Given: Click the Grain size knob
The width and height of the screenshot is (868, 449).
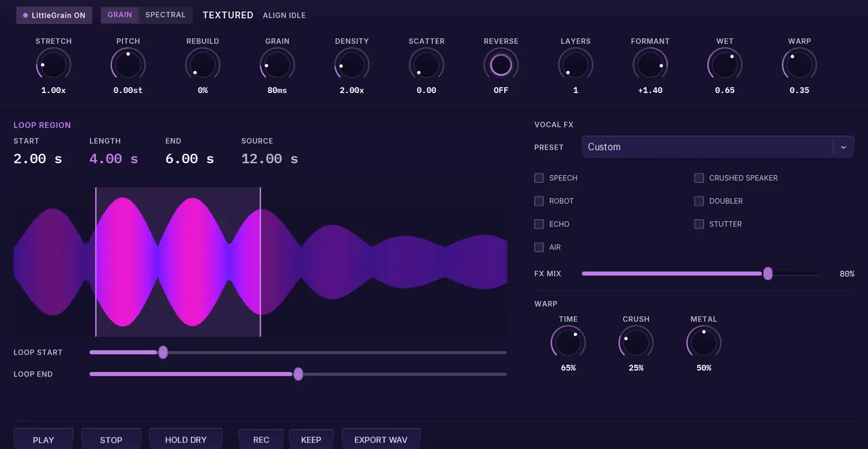Looking at the screenshot, I should point(277,65).
